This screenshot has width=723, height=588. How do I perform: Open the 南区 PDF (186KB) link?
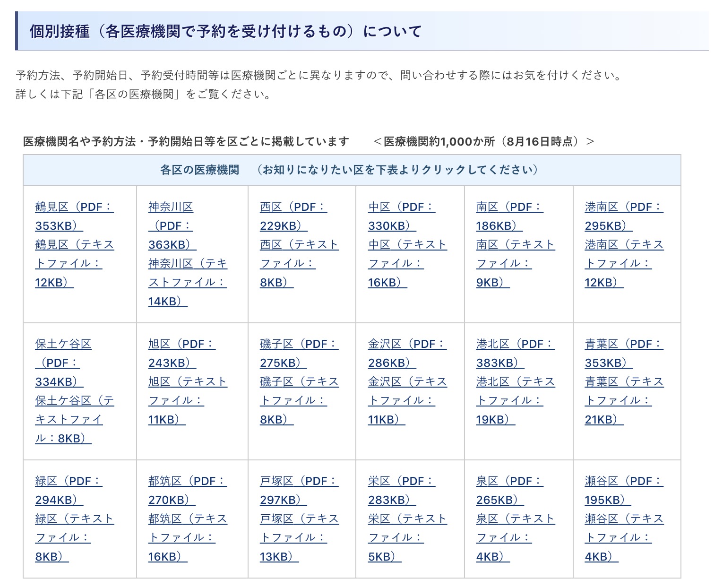tap(509, 216)
